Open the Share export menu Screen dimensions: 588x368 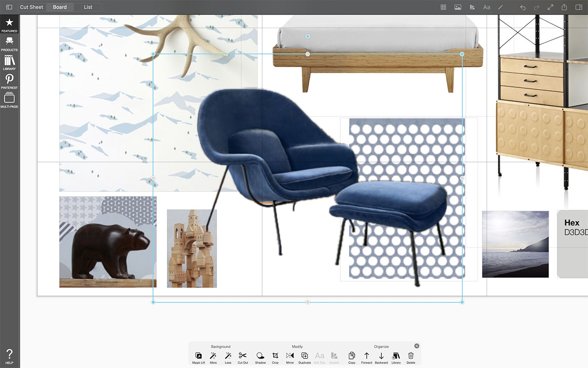coord(564,7)
